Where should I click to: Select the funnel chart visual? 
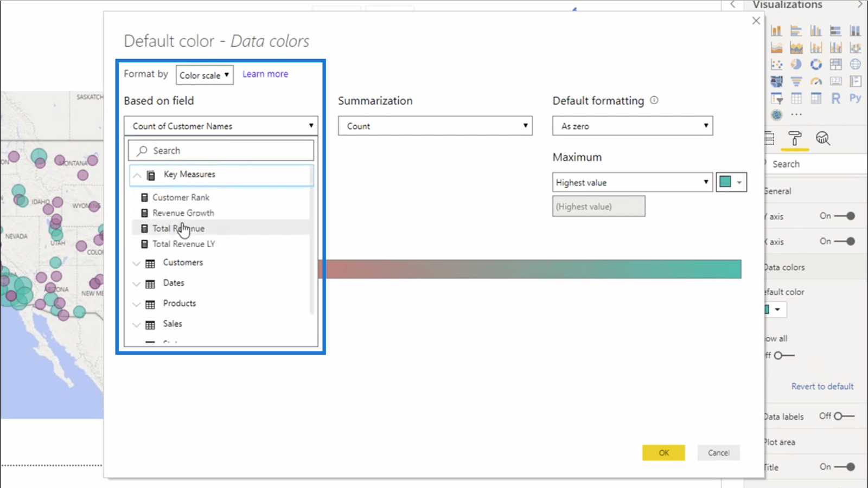796,81
